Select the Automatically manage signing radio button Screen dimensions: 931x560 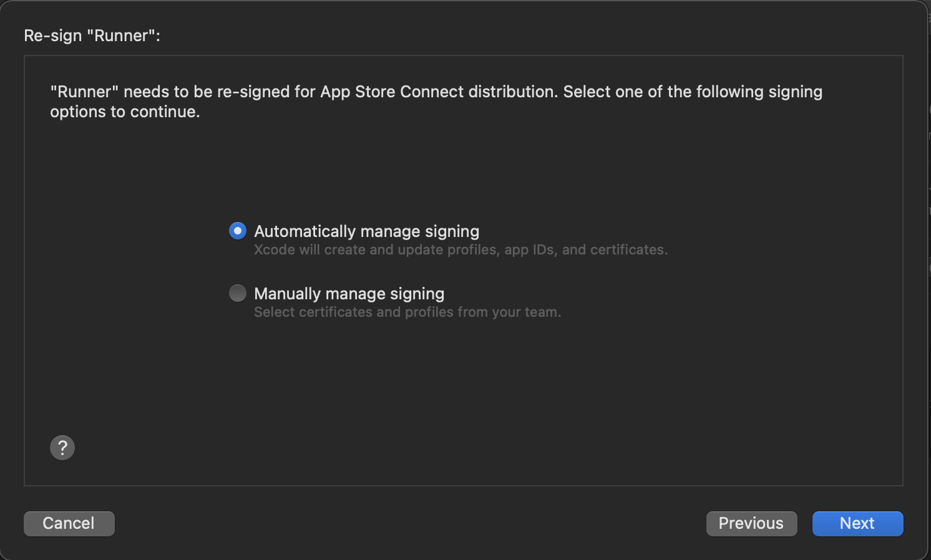point(238,231)
